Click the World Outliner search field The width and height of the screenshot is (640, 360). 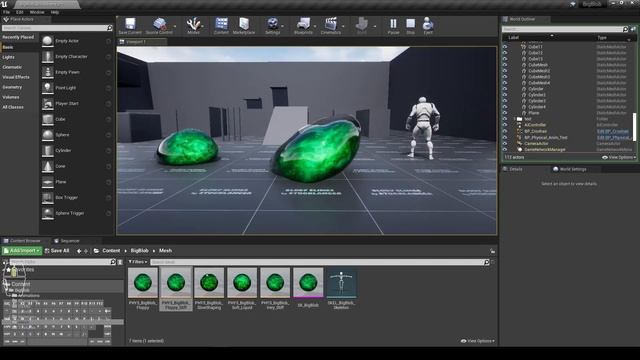tap(565, 29)
